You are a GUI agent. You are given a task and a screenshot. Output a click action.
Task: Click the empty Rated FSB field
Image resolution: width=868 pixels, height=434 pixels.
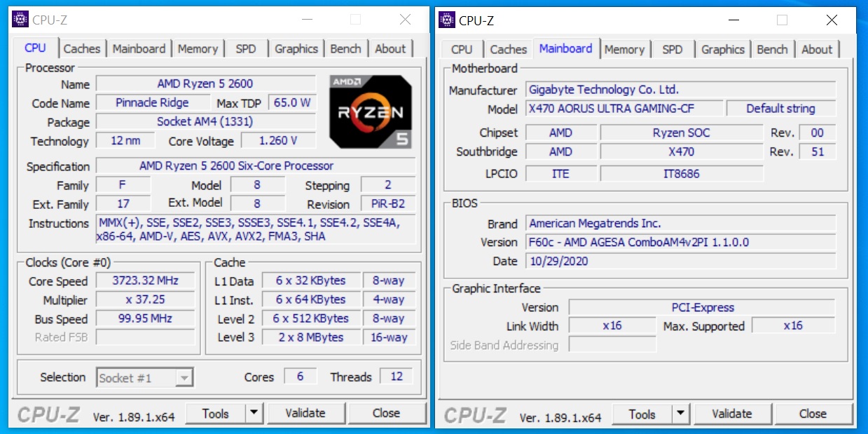click(145, 337)
